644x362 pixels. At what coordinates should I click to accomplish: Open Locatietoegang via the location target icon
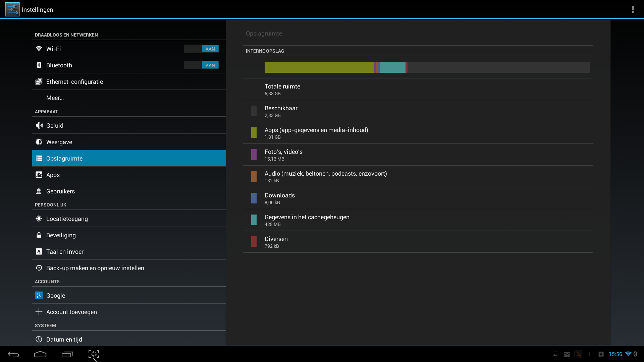coord(39,219)
